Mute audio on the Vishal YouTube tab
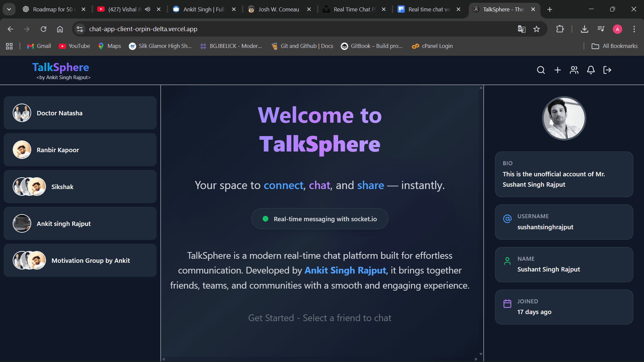 pos(148,9)
